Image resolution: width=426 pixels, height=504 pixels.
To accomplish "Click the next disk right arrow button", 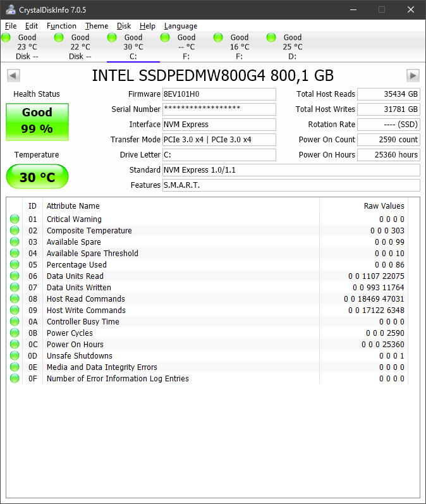I will 413,76.
